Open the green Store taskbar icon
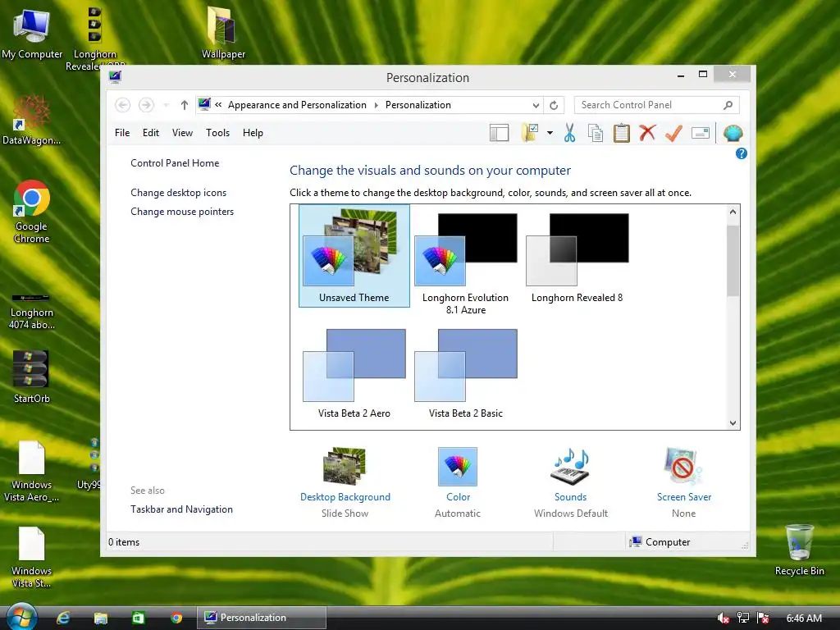840x630 pixels. (x=138, y=619)
